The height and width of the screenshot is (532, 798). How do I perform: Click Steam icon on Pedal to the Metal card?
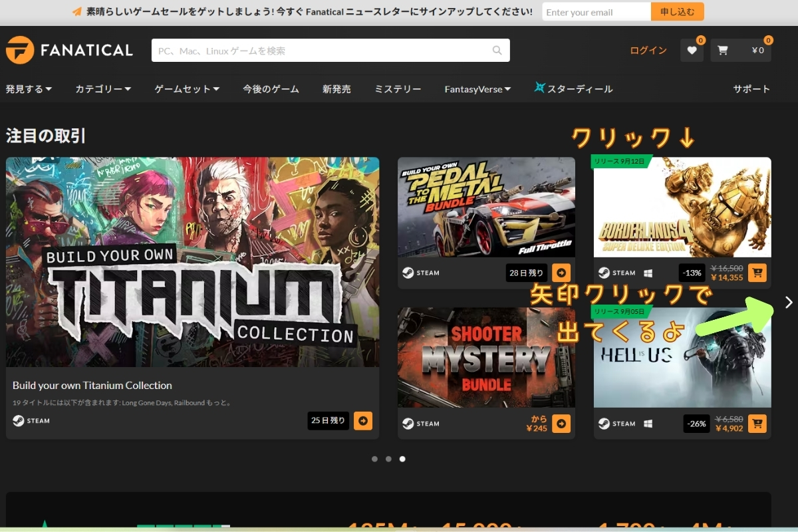coord(408,273)
